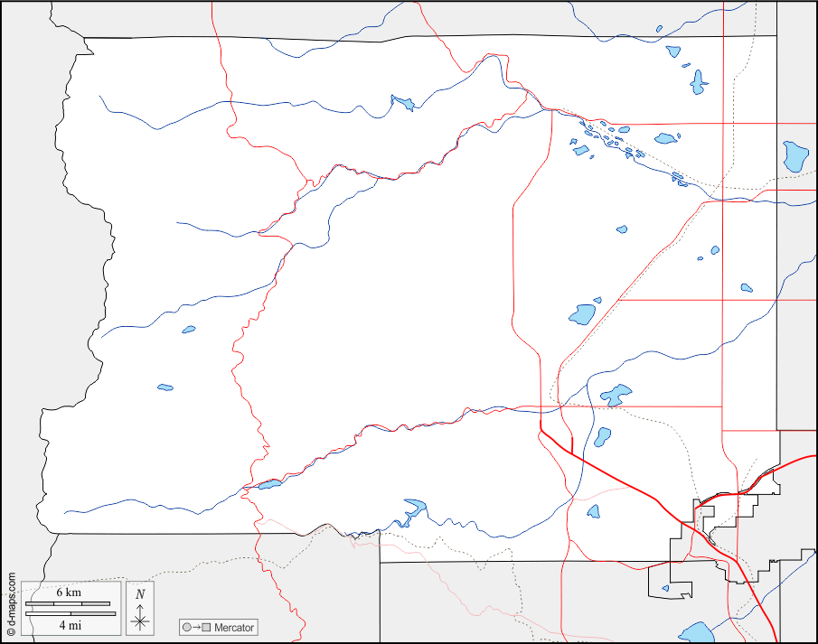The width and height of the screenshot is (818, 644).
Task: Select the narrow lake on the southwest river
Action: tap(268, 485)
